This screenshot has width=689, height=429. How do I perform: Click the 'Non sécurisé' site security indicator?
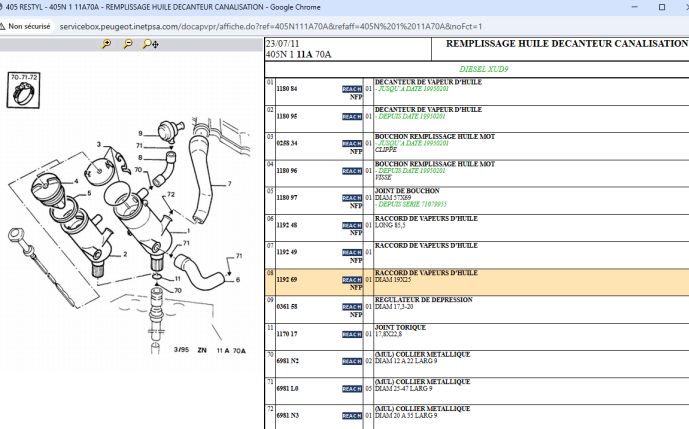point(30,26)
